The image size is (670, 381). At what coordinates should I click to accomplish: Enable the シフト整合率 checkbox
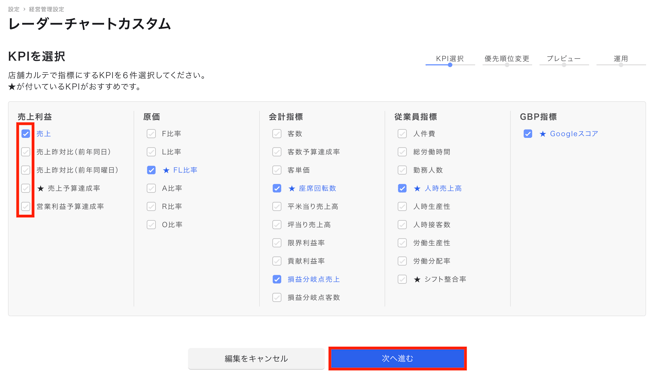click(x=402, y=279)
